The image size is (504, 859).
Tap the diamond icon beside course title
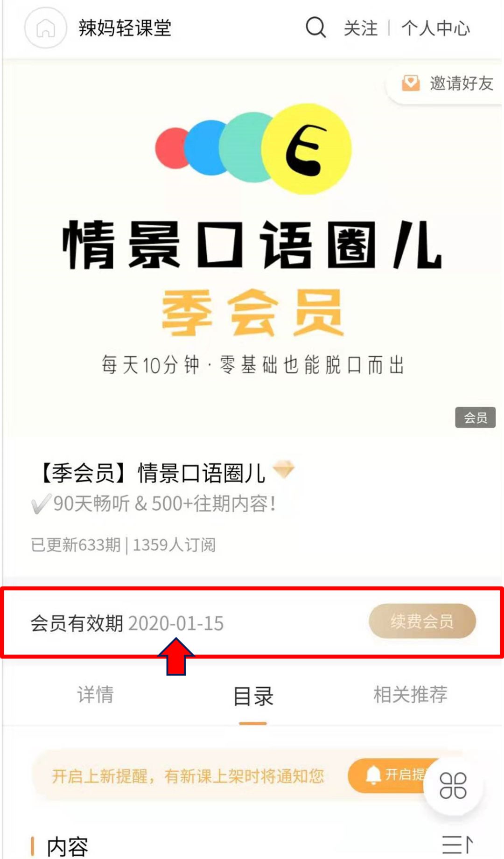[x=283, y=469]
